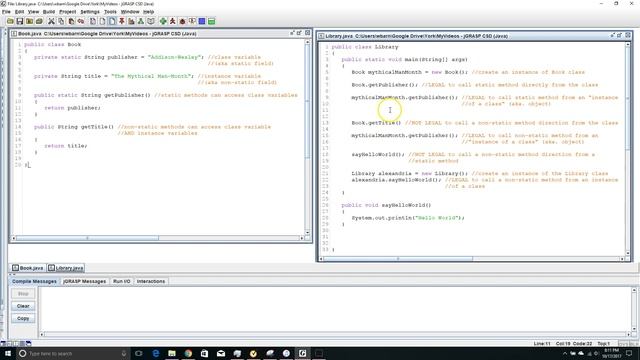This screenshot has height=360, width=640.
Task: Click the 'return title;' line in Book.java
Action: click(x=66, y=146)
